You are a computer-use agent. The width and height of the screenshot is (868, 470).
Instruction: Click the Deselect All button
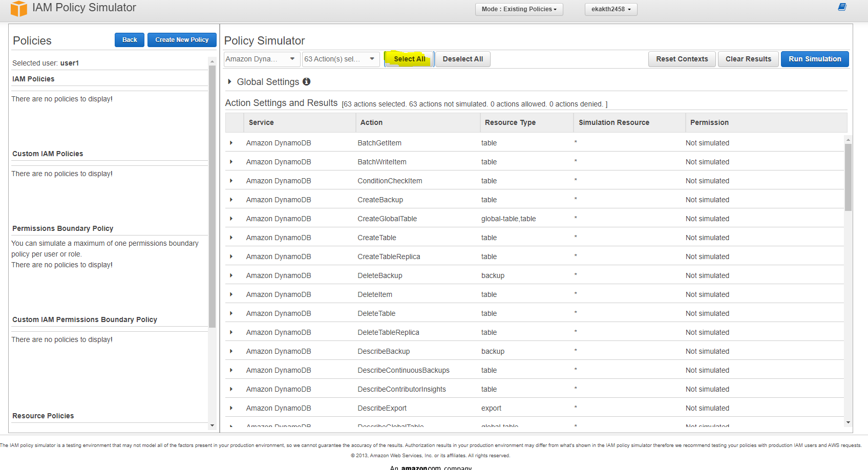[463, 59]
